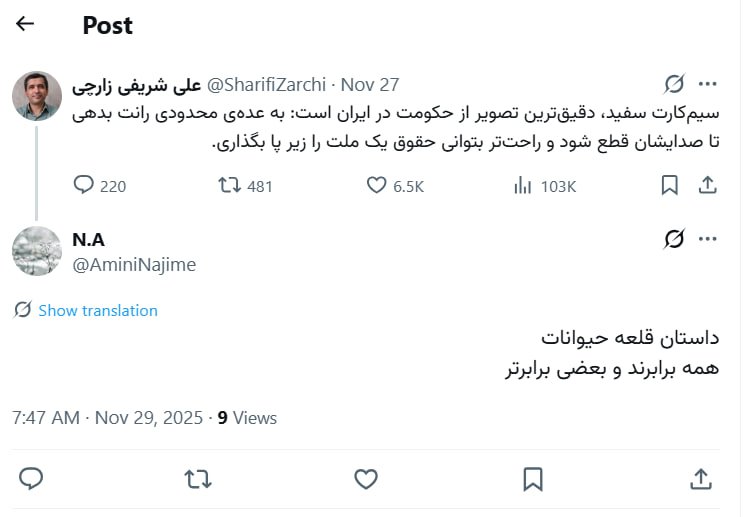The image size is (745, 517).
Task: Click N.A's profile avatar
Action: (x=37, y=251)
